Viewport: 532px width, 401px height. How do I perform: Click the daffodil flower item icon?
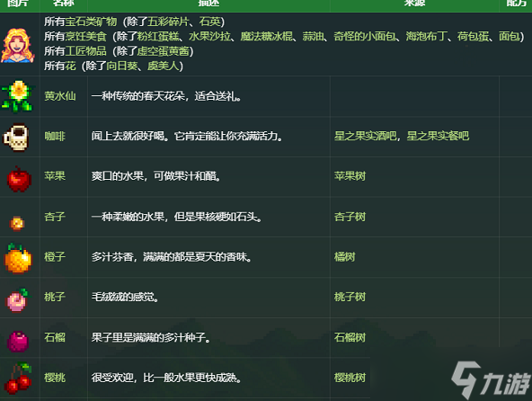[18, 96]
